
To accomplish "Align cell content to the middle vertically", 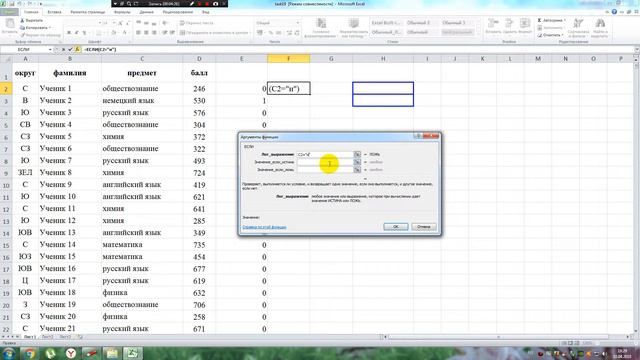I will pyautogui.click(x=146, y=23).
